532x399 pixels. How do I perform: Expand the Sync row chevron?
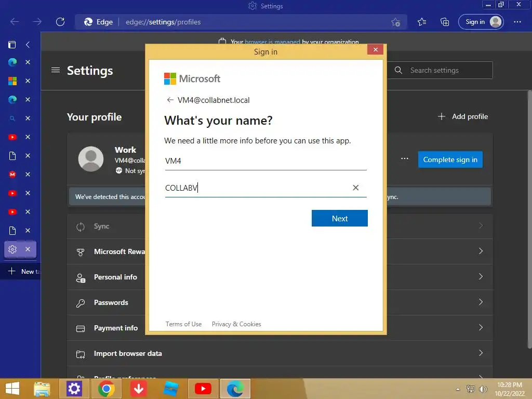point(481,225)
